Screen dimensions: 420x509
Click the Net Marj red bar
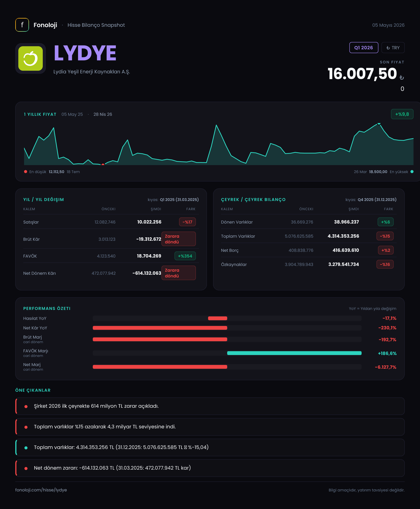tap(160, 367)
